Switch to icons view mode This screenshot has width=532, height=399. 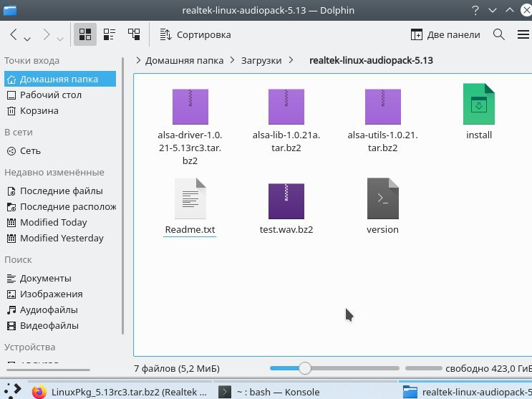point(84,34)
